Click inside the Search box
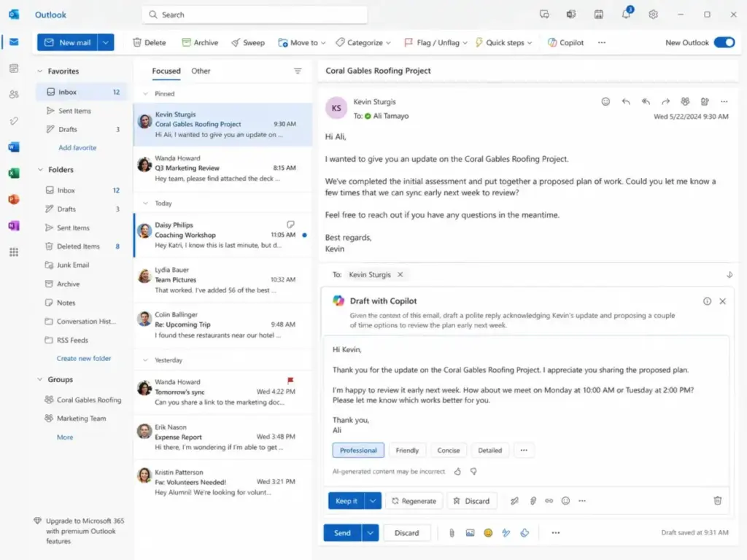Screen dimensions: 747x560 click(255, 15)
